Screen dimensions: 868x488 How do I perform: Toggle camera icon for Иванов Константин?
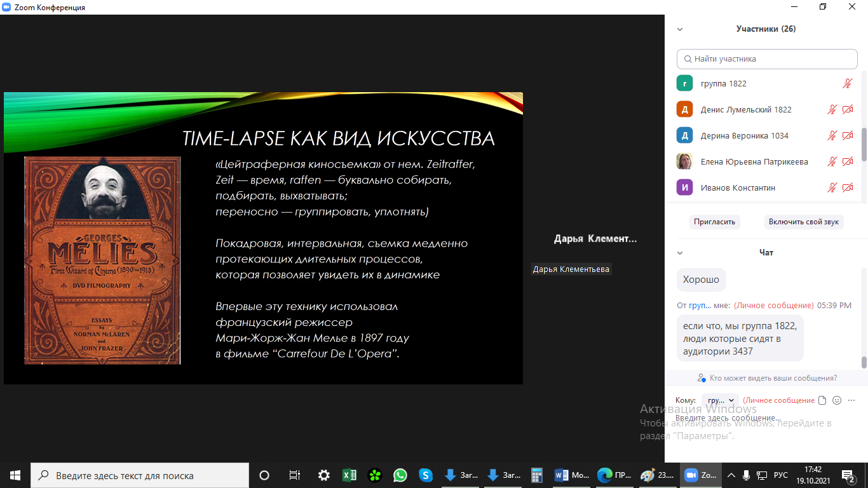click(x=847, y=187)
